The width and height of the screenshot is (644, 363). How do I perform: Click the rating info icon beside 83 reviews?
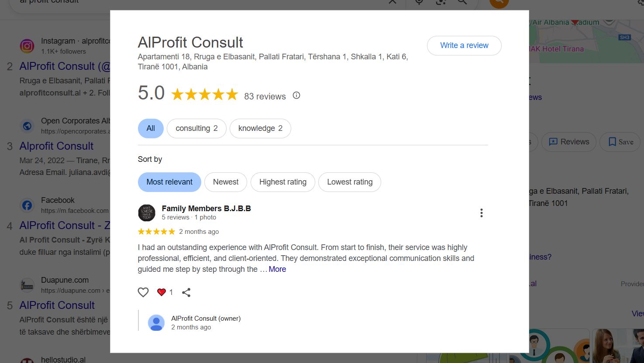(x=296, y=95)
